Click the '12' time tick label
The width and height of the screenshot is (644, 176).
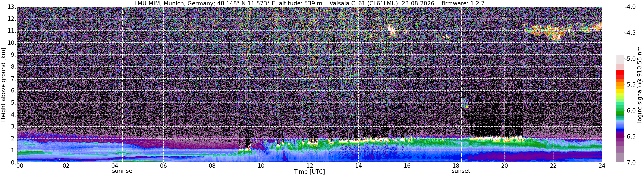[310, 166]
